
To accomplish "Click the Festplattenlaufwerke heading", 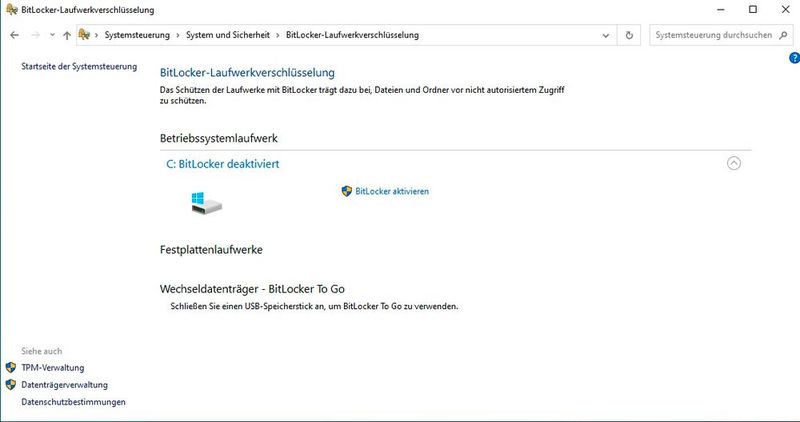I will pyautogui.click(x=211, y=250).
